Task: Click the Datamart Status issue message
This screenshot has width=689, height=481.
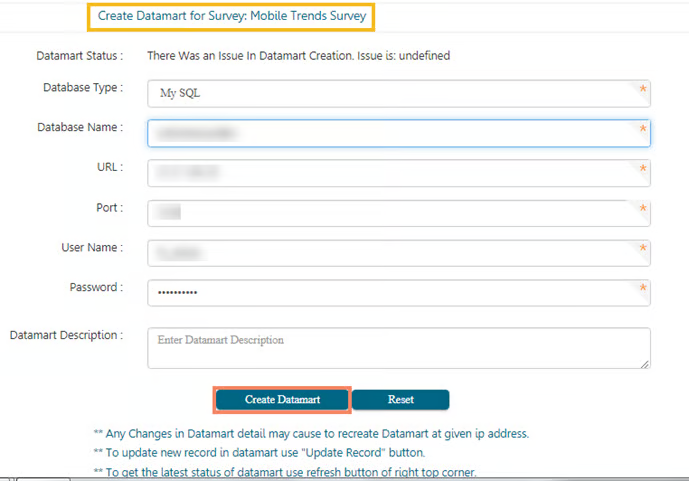Action: 298,56
